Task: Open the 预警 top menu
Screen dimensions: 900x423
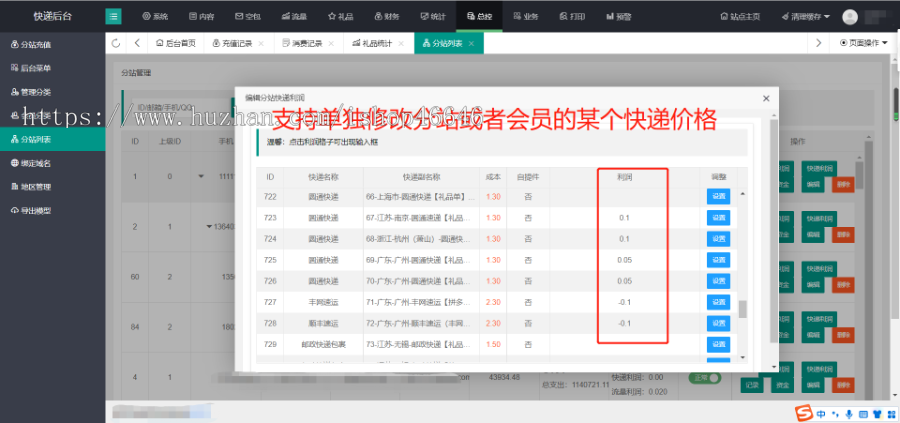Action: (x=619, y=17)
